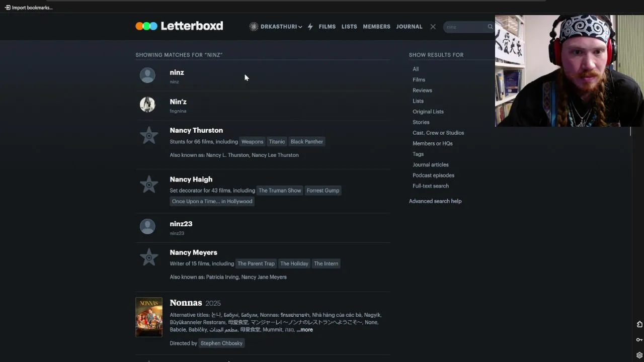Open the Nin'z member avatar photo
The image size is (644, 362).
tap(147, 105)
